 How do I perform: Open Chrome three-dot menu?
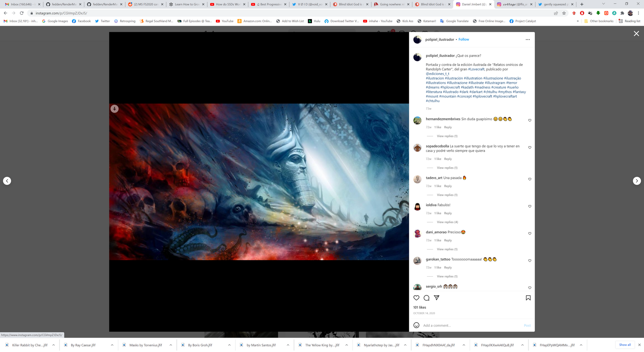coord(638,13)
